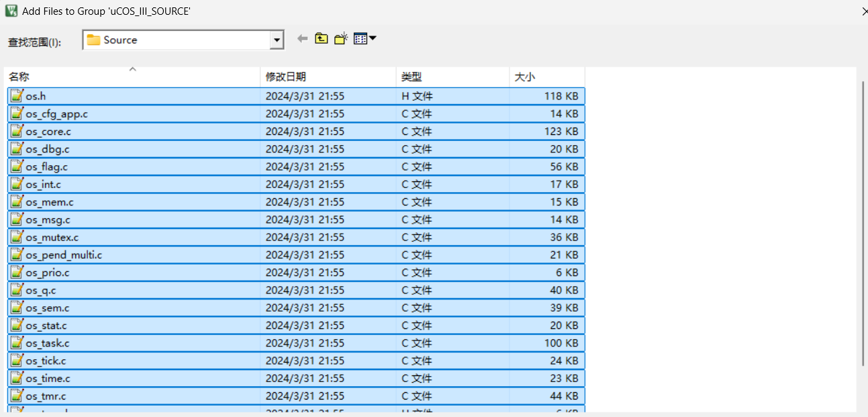Click the os_tick.c file icon
The height and width of the screenshot is (417, 868).
(17, 360)
